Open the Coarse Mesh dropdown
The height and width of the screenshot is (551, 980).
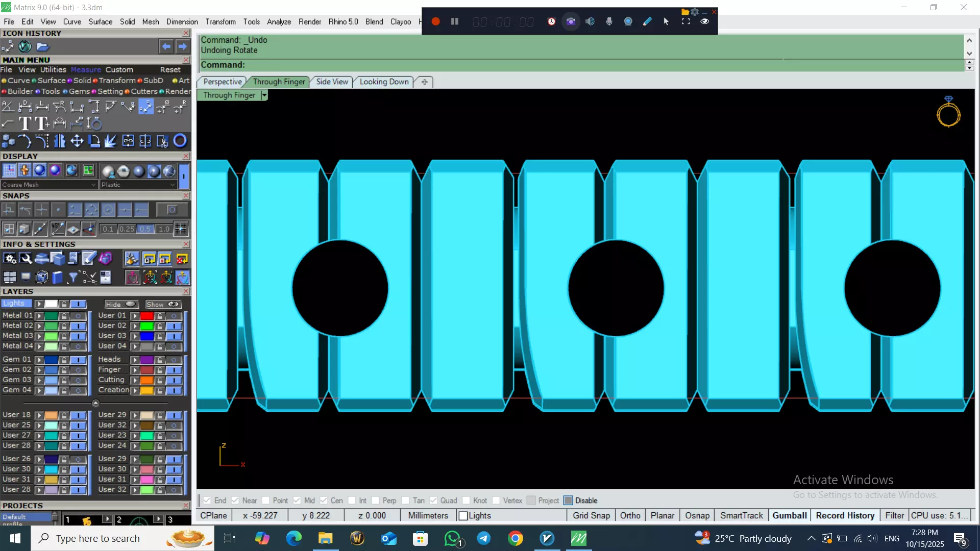point(48,185)
